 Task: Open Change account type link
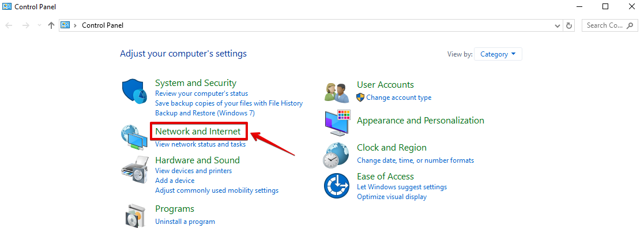(x=398, y=98)
